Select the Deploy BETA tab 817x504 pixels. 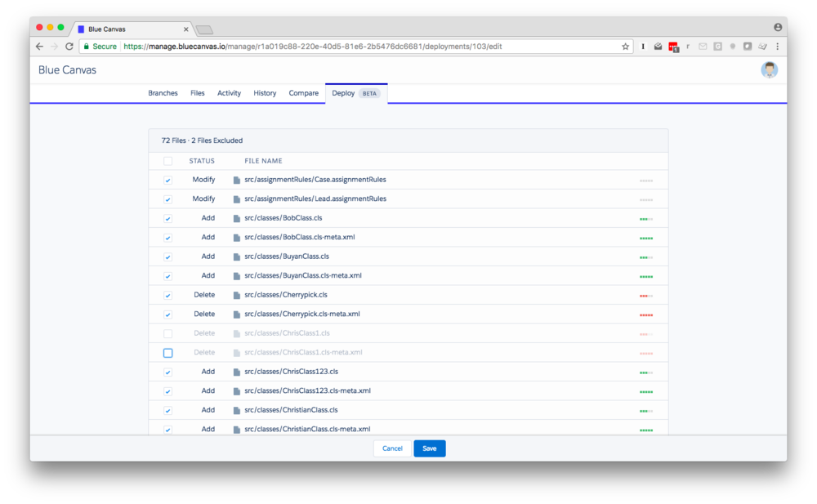356,93
